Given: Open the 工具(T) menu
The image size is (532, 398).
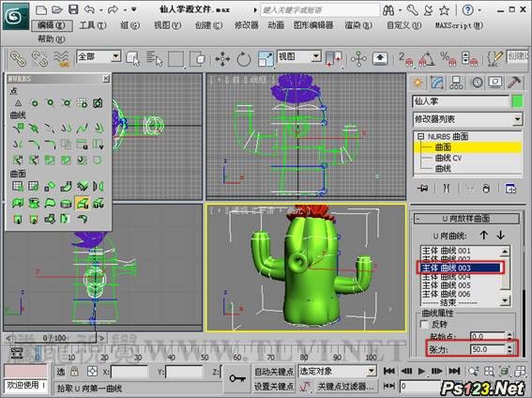Looking at the screenshot, I should tap(92, 25).
